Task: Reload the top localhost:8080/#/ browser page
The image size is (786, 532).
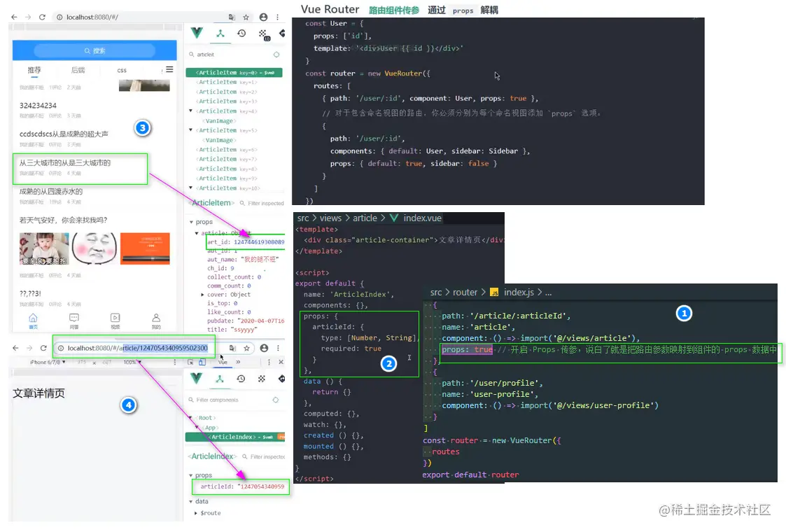Action: point(42,17)
